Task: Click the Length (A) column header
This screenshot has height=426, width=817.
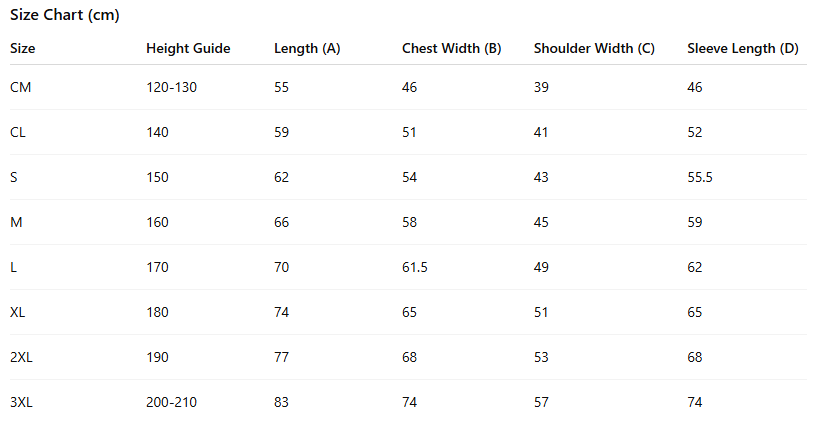Action: [x=307, y=48]
